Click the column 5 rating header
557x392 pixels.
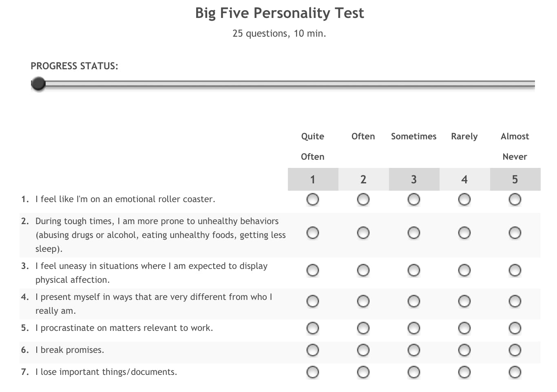[x=515, y=179]
